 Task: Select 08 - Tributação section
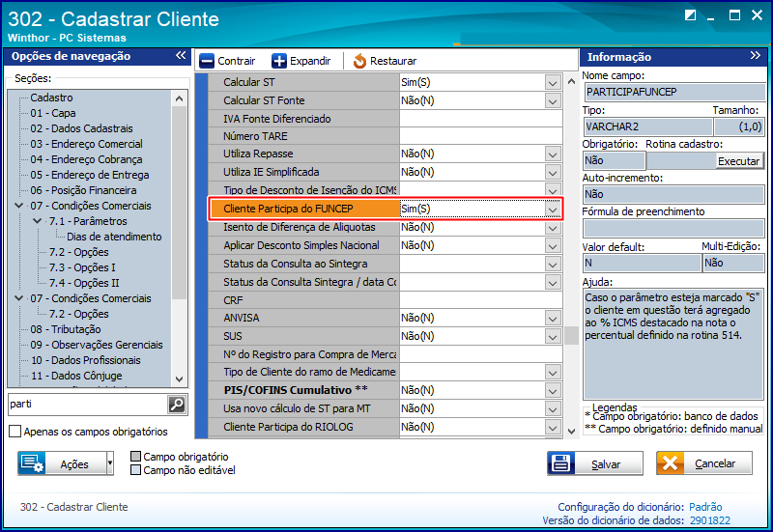65,329
